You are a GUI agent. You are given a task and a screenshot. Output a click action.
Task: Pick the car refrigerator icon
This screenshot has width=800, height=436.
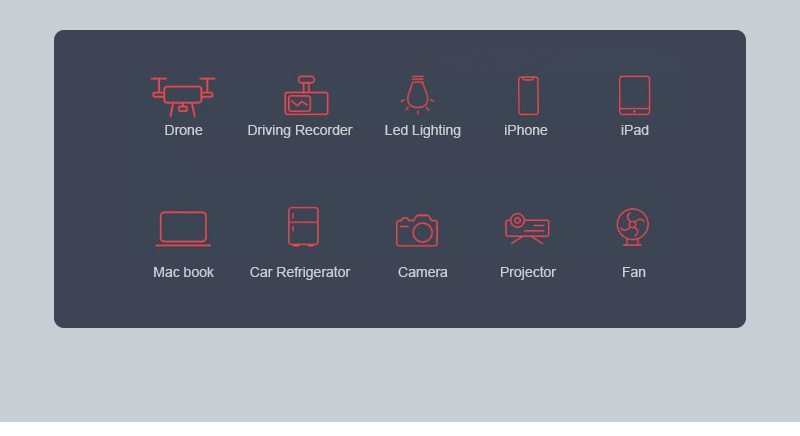304,226
